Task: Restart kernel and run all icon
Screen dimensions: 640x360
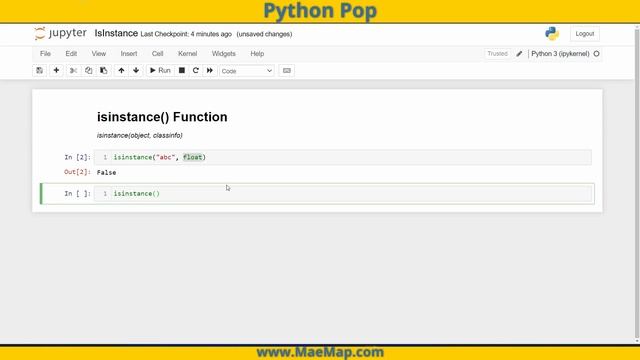Action: (x=210, y=71)
